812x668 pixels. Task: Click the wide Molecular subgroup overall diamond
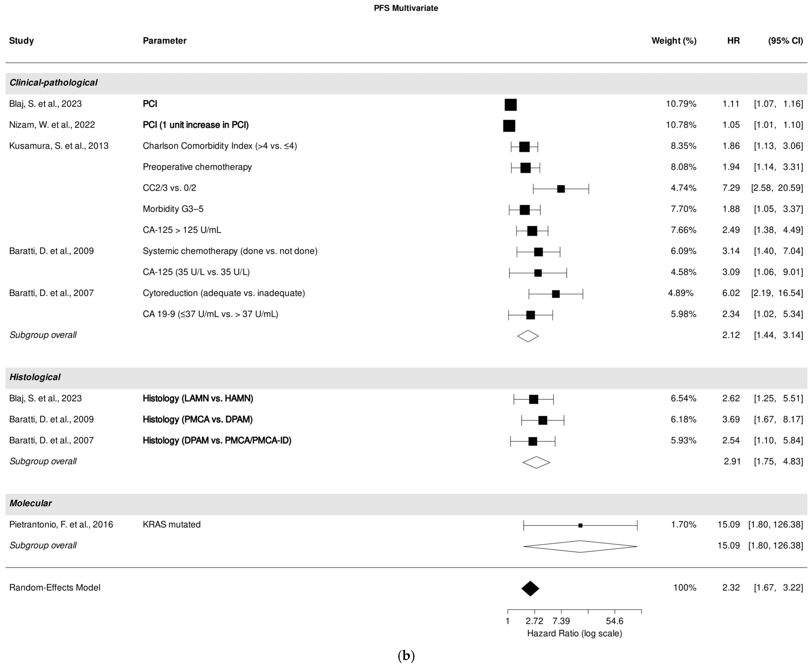tap(580, 546)
